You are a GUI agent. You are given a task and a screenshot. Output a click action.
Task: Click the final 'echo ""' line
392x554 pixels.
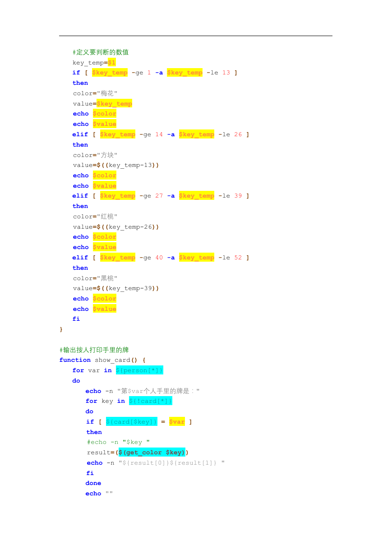click(99, 494)
